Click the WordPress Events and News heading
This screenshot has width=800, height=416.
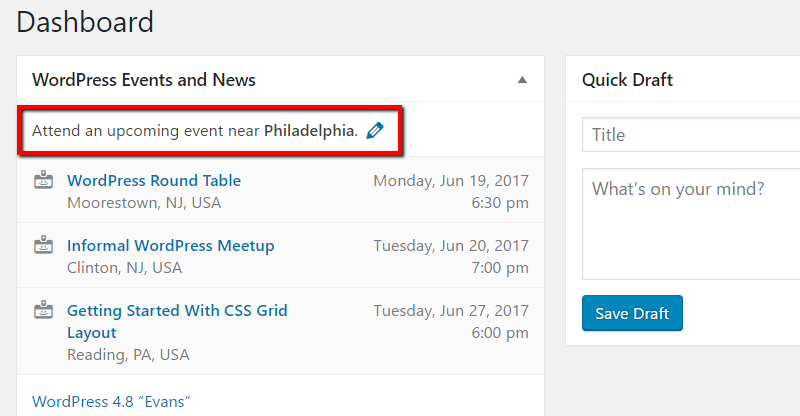pos(144,80)
